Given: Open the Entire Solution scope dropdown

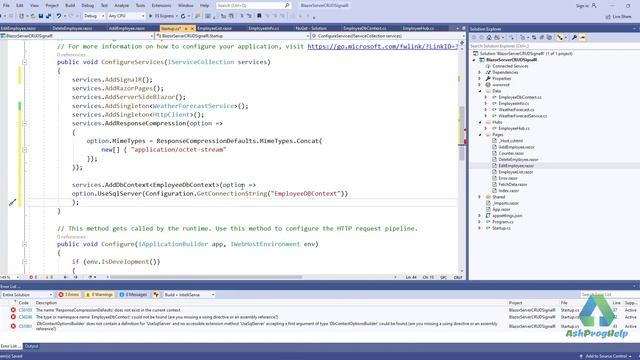Looking at the screenshot, I should (x=27, y=294).
